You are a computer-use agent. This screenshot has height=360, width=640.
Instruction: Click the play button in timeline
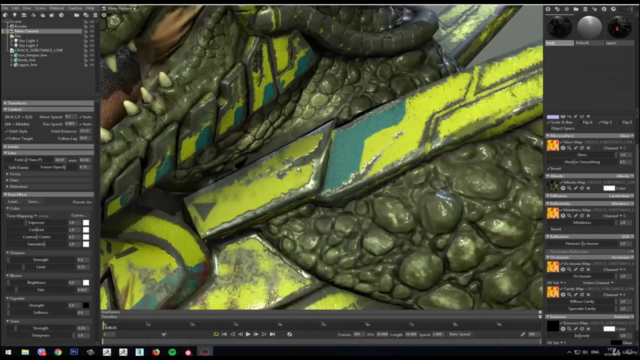tap(248, 334)
